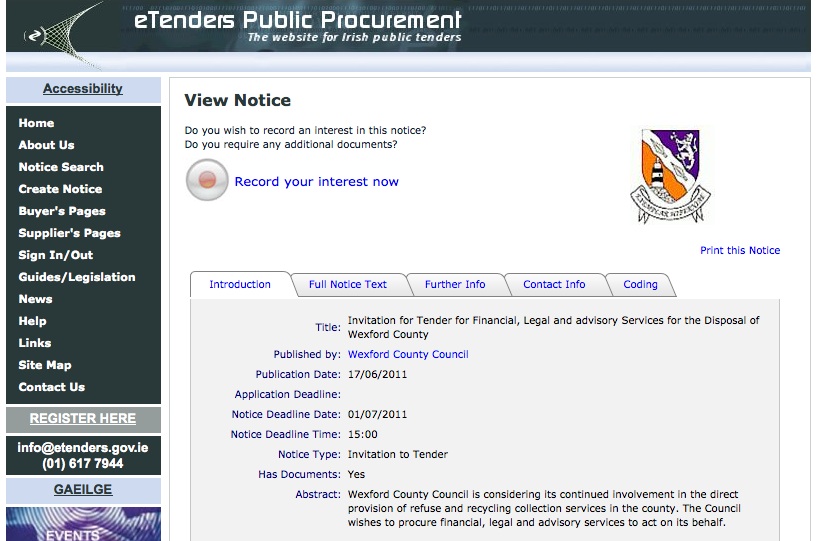Viewport: 819px width, 541px height.
Task: Open the Wexford County Council publisher link
Action: [x=407, y=354]
